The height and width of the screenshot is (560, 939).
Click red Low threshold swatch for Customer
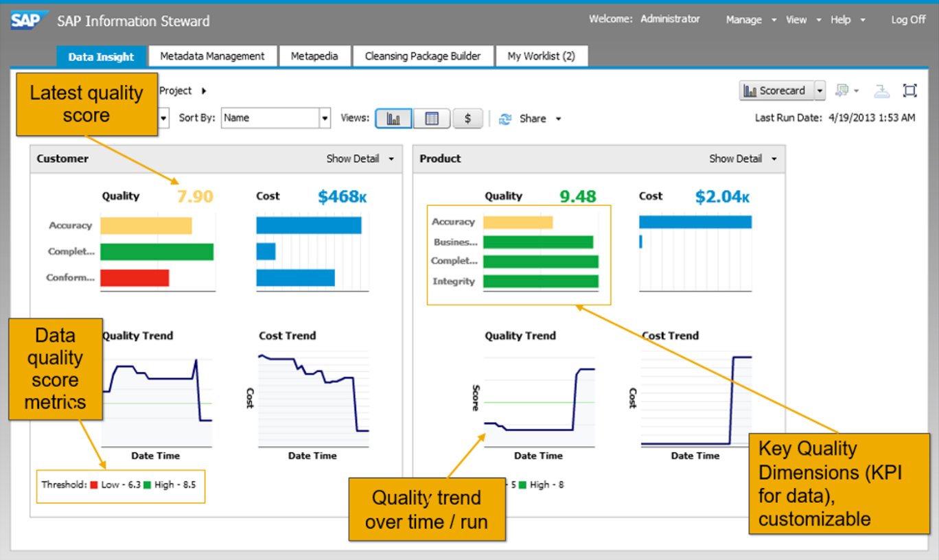94,485
